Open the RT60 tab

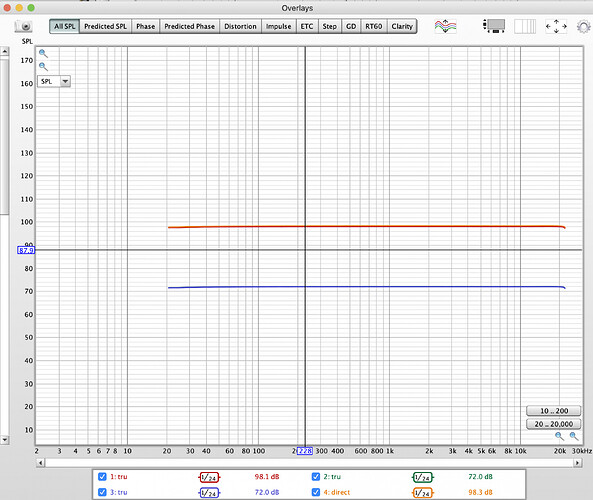point(374,26)
